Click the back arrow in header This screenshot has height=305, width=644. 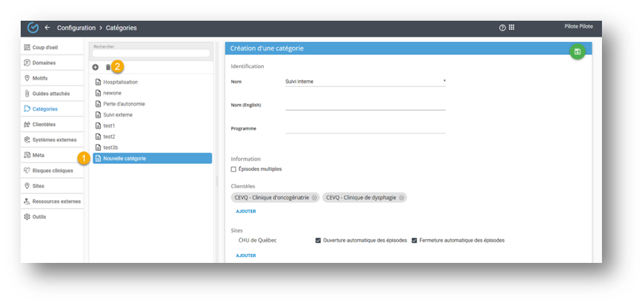point(47,28)
